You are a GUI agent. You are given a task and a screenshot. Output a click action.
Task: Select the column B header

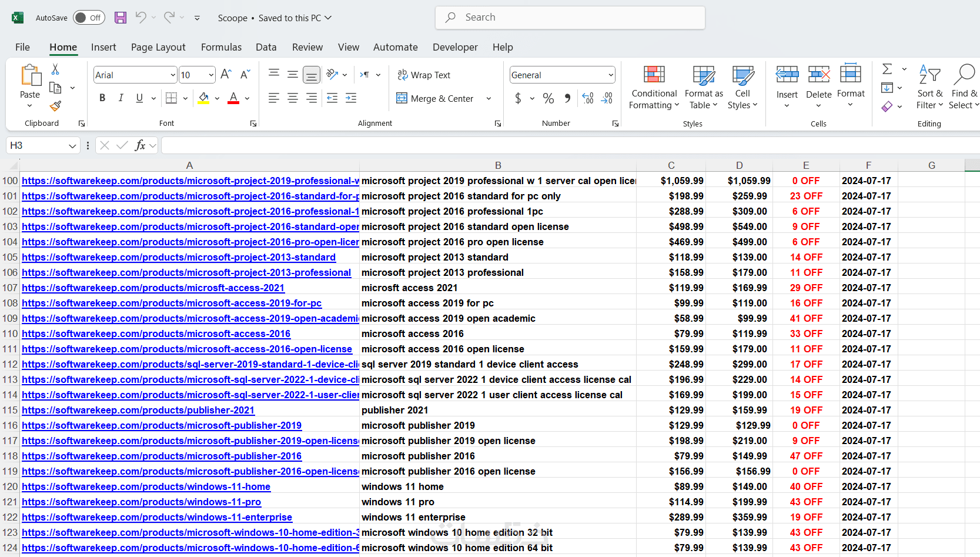click(498, 165)
